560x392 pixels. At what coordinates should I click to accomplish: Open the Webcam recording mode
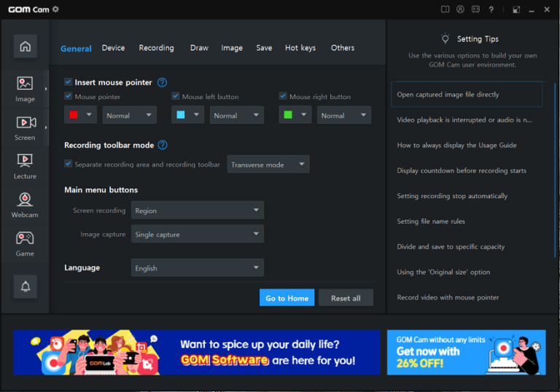[x=25, y=205]
